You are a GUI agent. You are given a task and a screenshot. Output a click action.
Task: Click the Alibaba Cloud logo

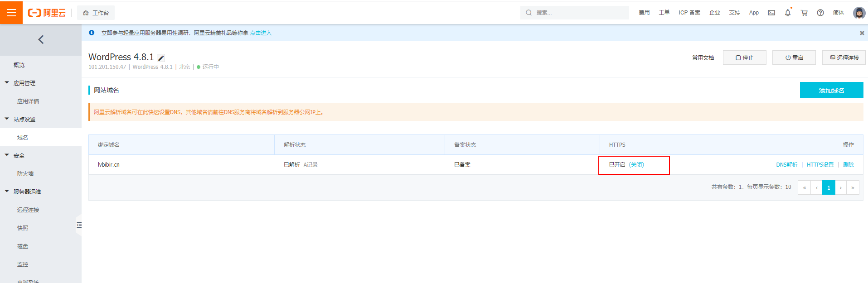(47, 13)
